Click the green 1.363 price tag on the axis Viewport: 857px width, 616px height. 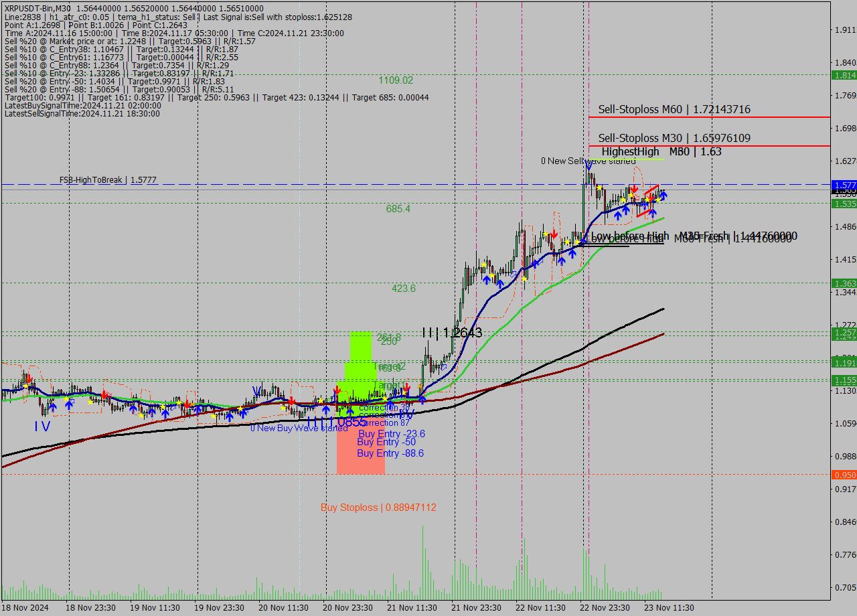pos(844,283)
